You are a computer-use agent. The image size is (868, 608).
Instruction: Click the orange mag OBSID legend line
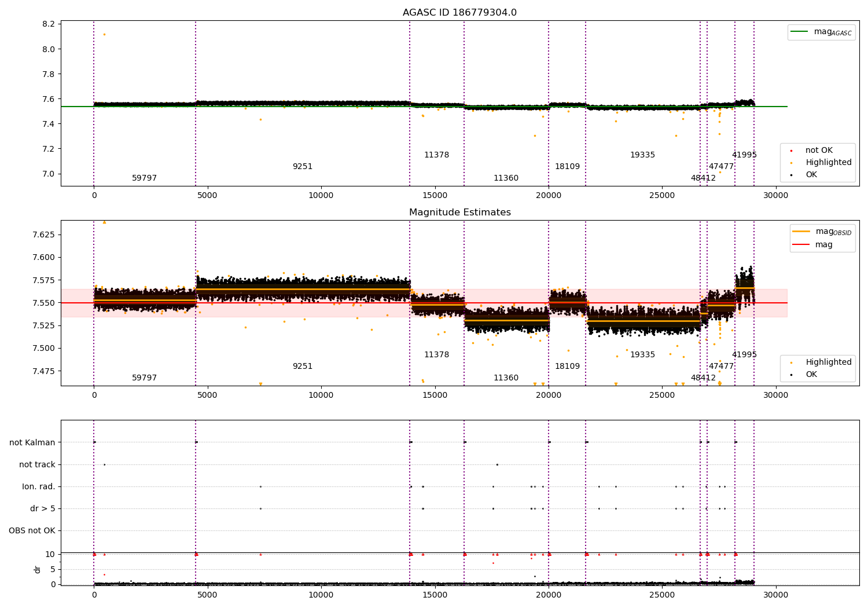(x=801, y=232)
